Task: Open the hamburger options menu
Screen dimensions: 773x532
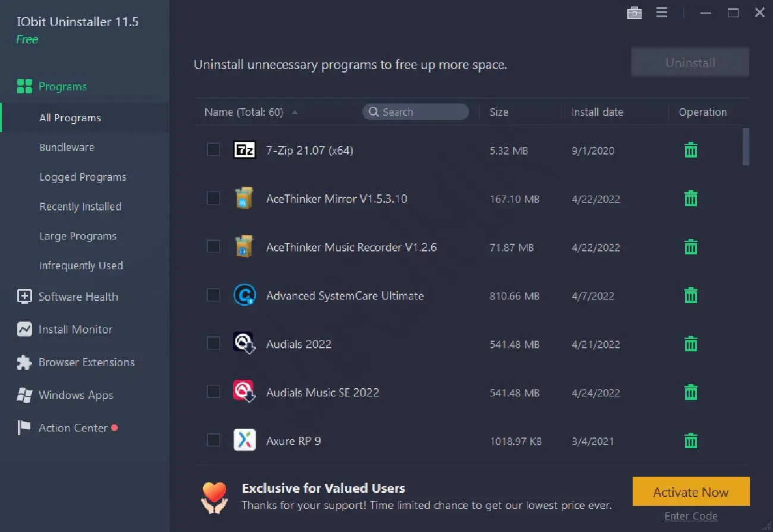Action: (662, 12)
